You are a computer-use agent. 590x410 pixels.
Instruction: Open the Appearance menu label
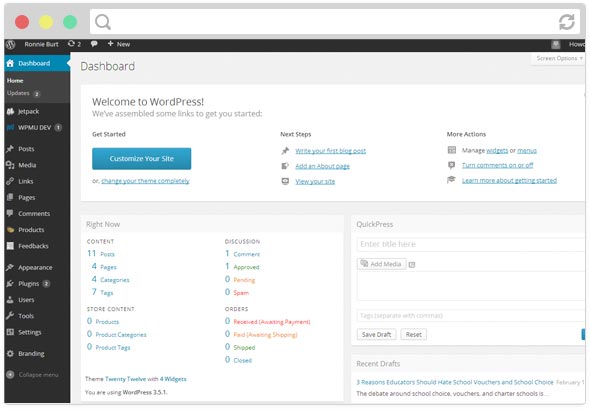(35, 267)
